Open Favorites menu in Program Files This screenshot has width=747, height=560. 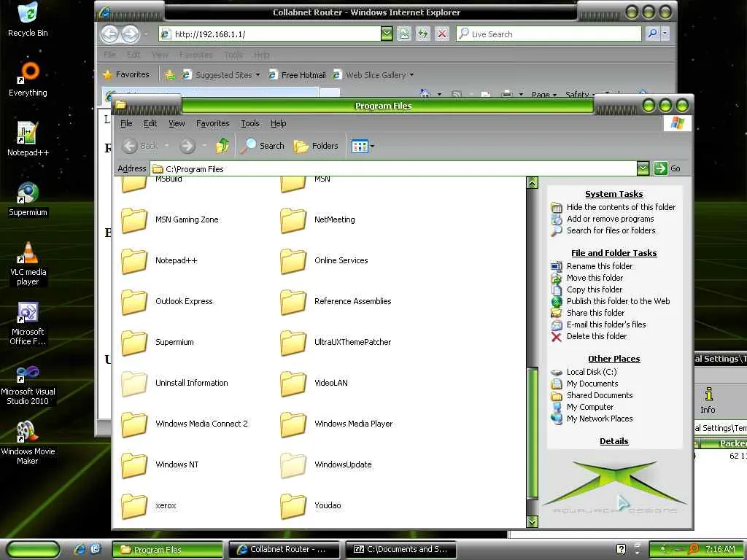pyautogui.click(x=212, y=123)
